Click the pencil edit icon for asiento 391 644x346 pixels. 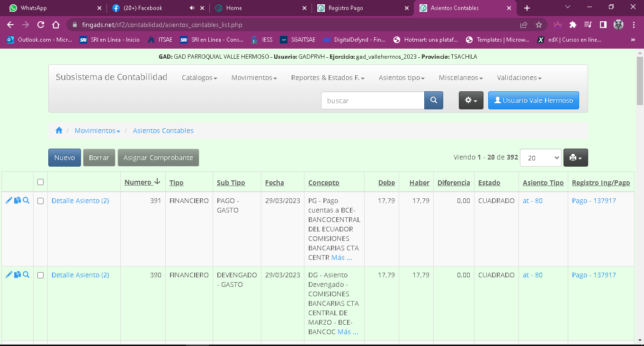click(x=9, y=201)
